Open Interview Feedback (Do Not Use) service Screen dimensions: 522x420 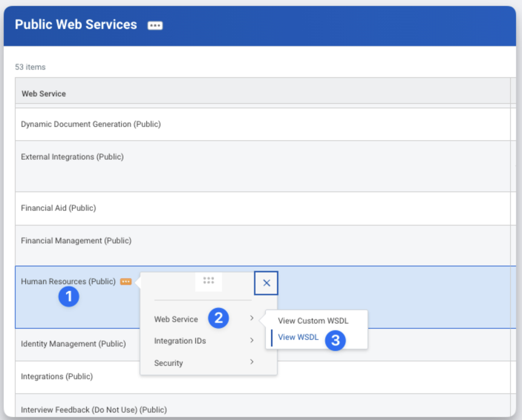coord(94,410)
